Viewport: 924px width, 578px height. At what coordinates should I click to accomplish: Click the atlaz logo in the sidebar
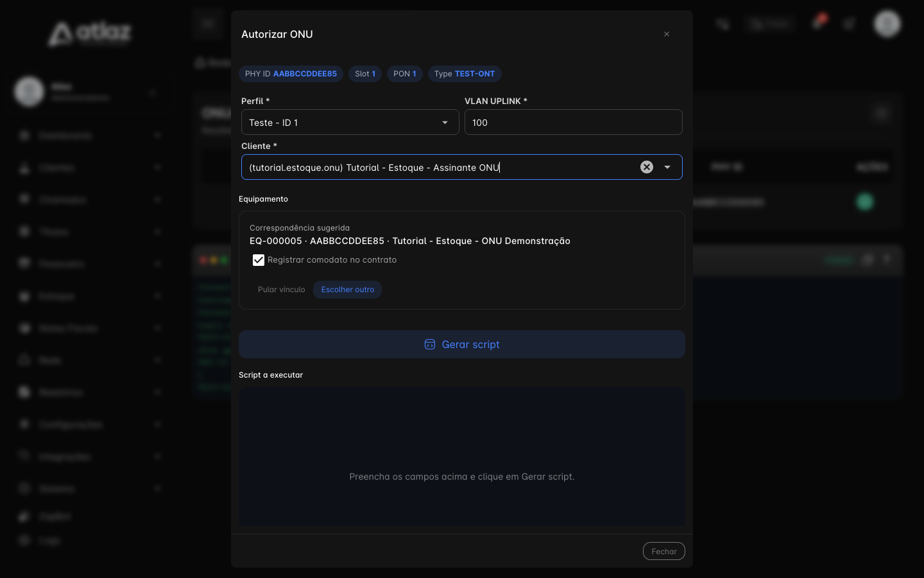[90, 33]
